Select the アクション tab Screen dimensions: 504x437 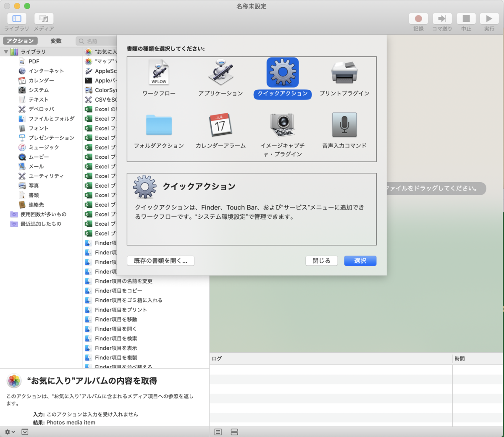(x=20, y=41)
